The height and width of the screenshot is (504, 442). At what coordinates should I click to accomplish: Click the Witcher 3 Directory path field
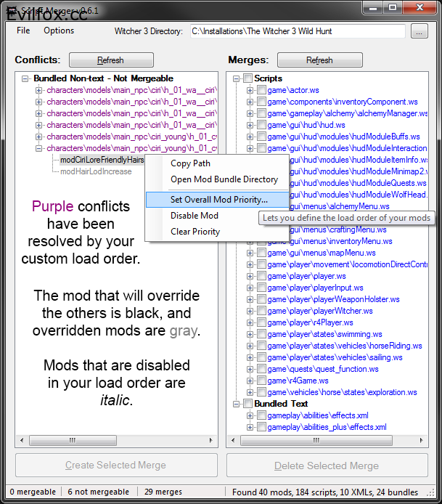(x=298, y=31)
